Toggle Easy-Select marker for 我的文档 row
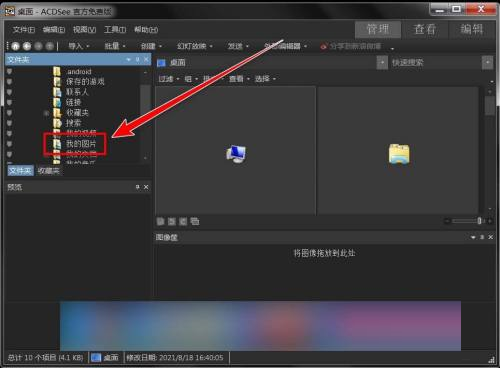Image resolution: width=500 pixels, height=368 pixels. pyautogui.click(x=9, y=154)
